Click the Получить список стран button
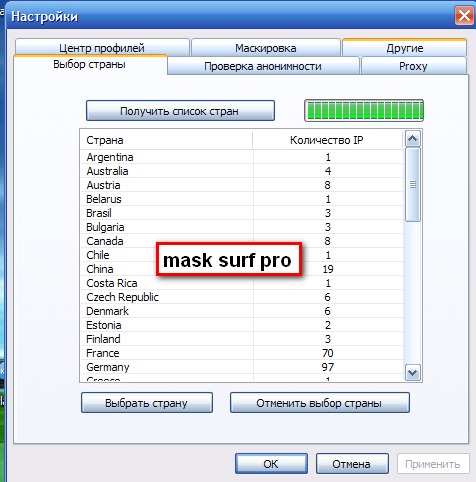476x482 pixels. pyautogui.click(x=180, y=111)
